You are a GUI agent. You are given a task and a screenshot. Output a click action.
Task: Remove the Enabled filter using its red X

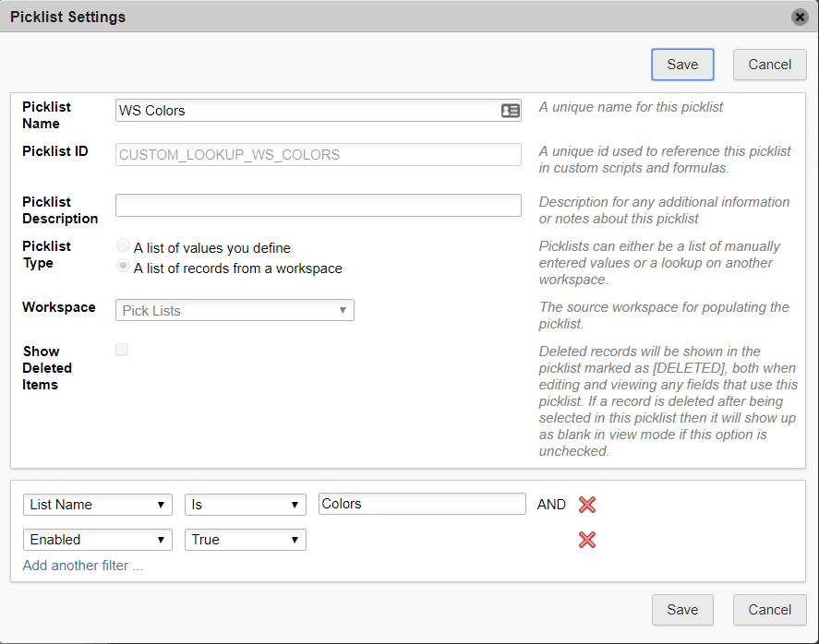587,540
